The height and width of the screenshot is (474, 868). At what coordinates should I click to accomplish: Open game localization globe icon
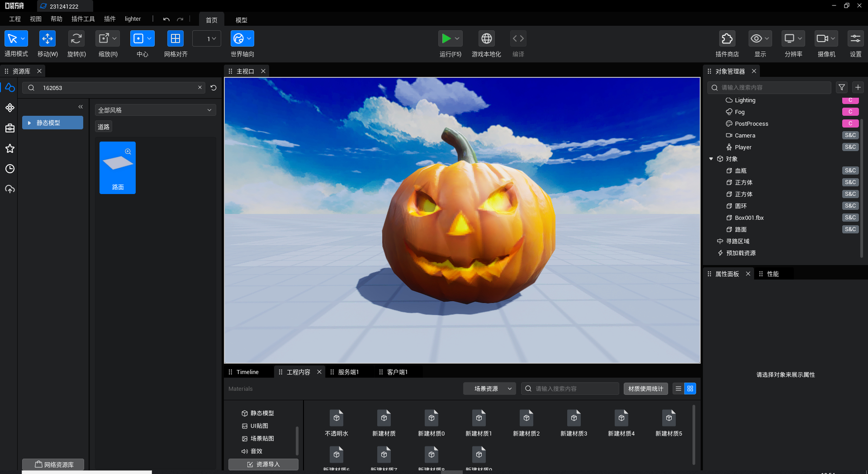487,38
